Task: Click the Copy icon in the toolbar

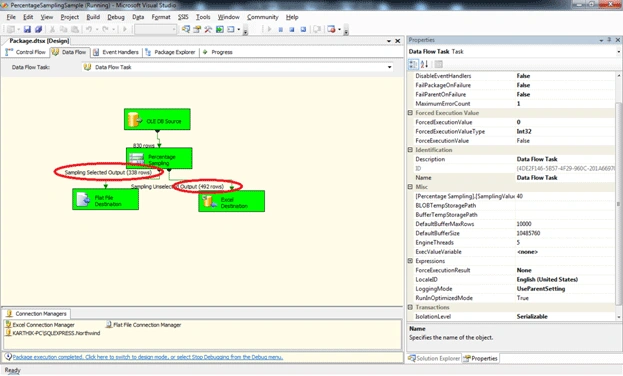Action: pos(63,29)
